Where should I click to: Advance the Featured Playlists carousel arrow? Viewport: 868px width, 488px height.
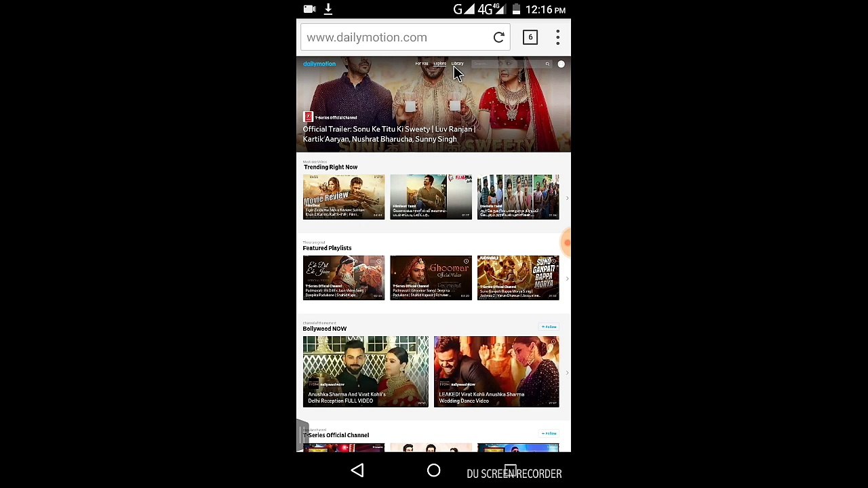coord(567,278)
